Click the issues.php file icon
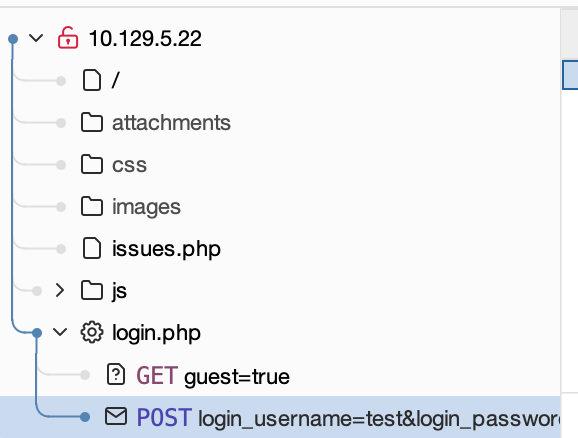 (91, 248)
